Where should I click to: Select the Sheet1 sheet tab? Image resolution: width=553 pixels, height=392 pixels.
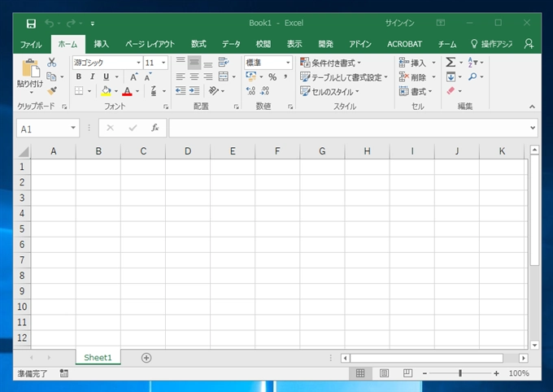[98, 357]
